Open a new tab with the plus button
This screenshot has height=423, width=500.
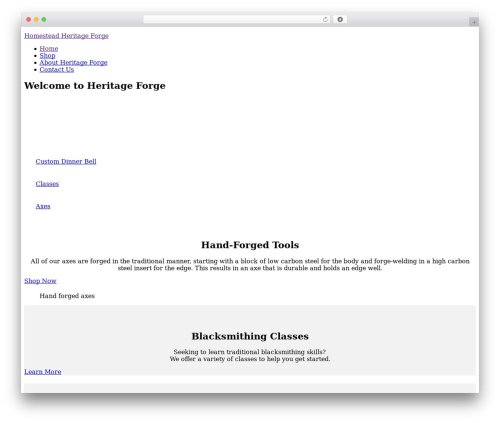[x=474, y=22]
